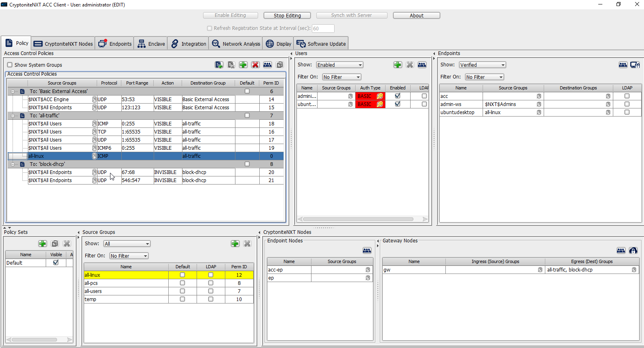Screen dimensions: 644x348
Task: Click the Policy Sets panel horizontal scrollbar
Action: 39,340
